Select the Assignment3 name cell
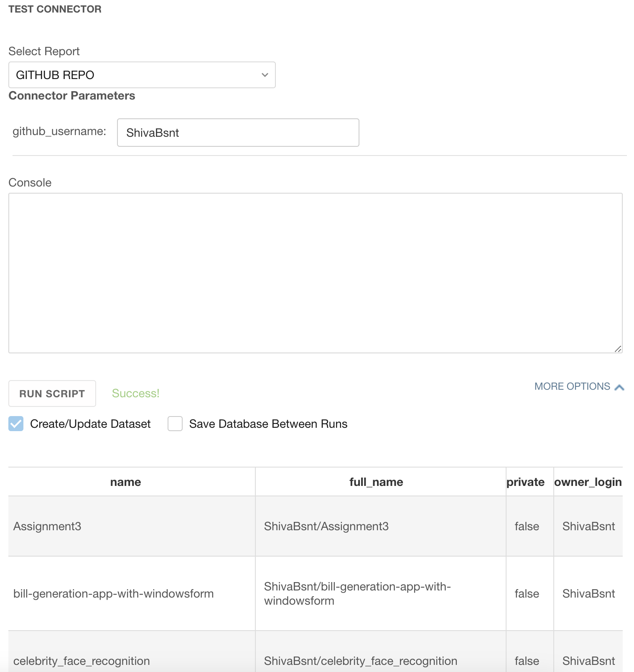Screen dimensions: 634x672 point(47,526)
